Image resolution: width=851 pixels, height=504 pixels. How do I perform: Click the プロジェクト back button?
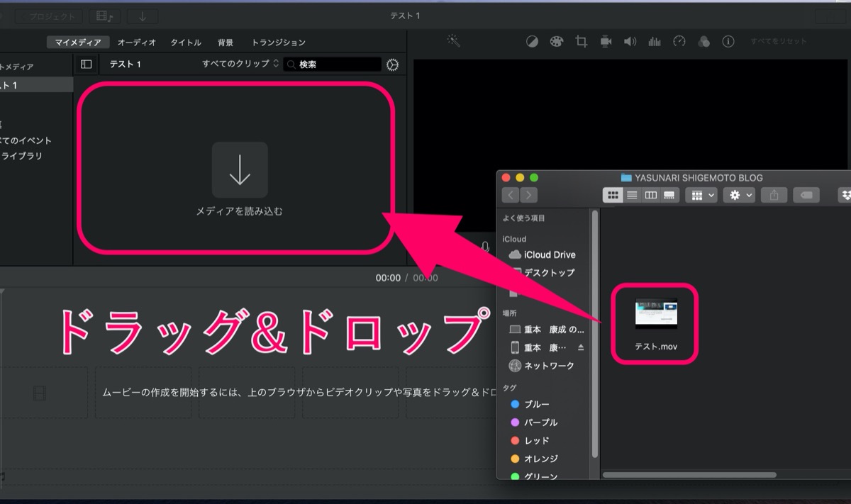[48, 16]
